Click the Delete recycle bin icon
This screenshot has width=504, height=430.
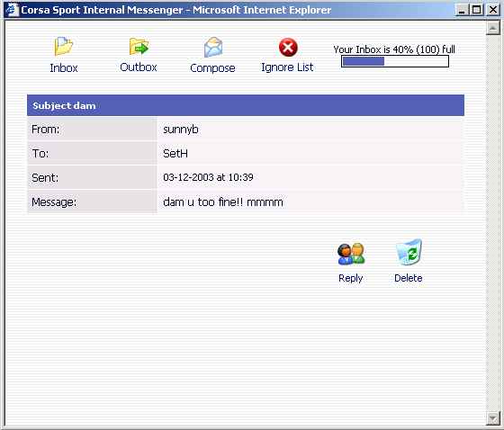click(409, 252)
